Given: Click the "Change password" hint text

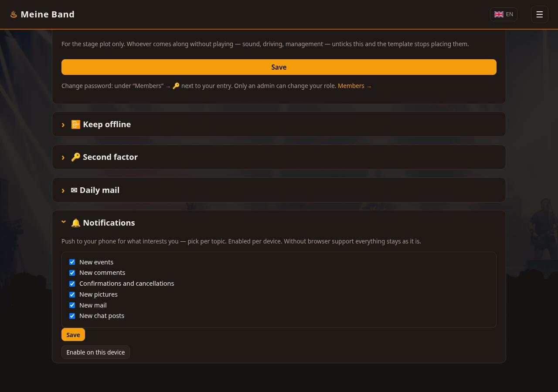Looking at the screenshot, I should (x=199, y=86).
